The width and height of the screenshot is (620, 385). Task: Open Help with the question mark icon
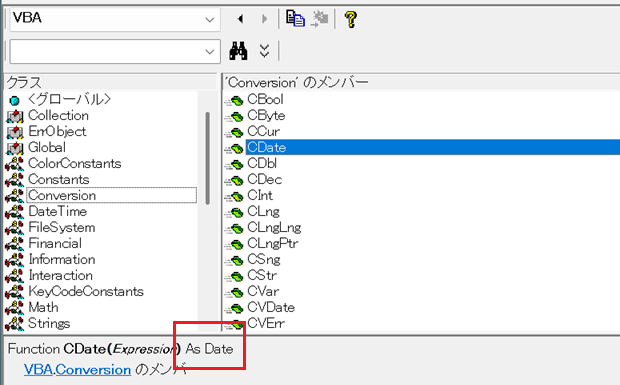tap(351, 19)
